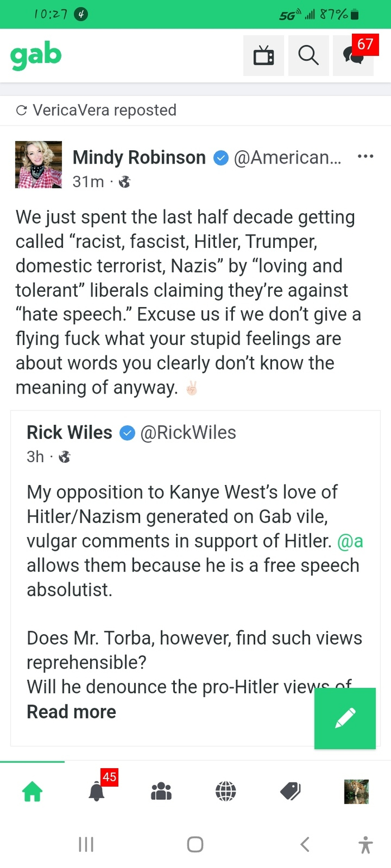Tap the green compose pencil button

point(345,718)
